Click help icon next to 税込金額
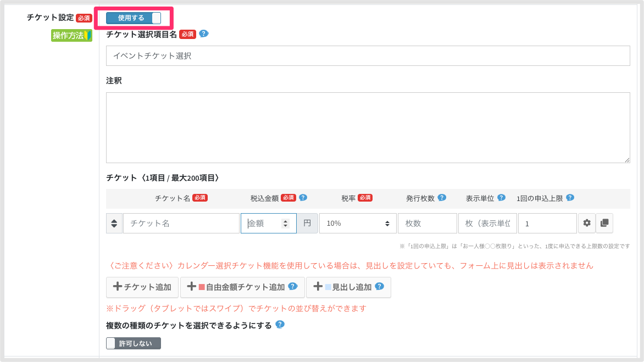Viewport: 644px width, 362px height. [303, 197]
